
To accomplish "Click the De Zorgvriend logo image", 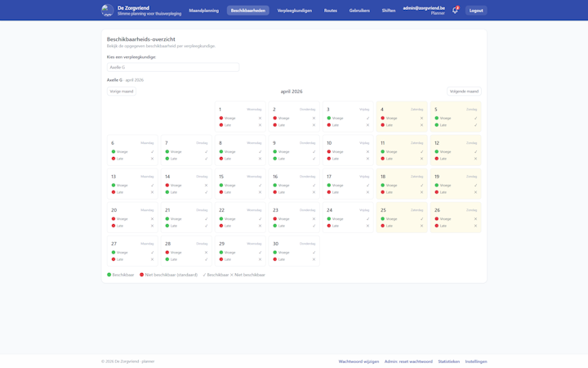I will (x=107, y=10).
